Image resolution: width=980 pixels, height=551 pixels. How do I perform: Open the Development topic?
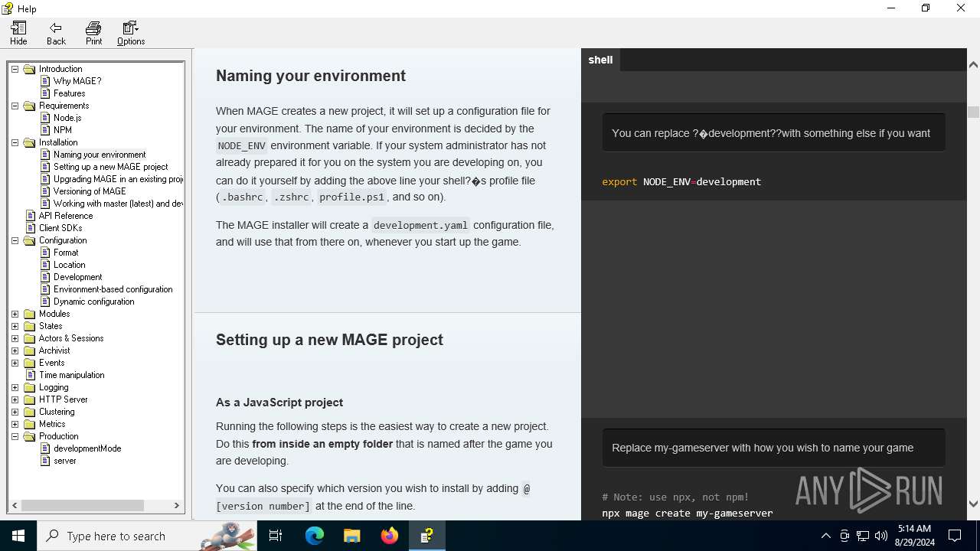pos(78,277)
